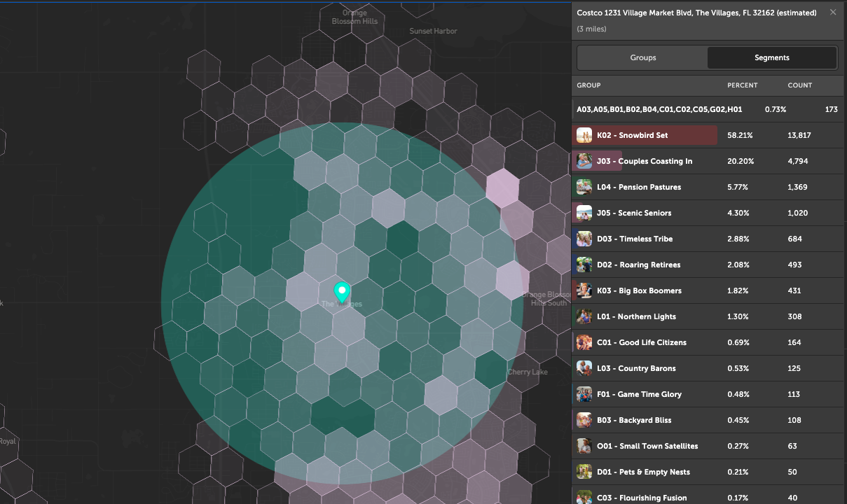Open the K02 Snowbird Set thumbnail
The image size is (847, 504).
pyautogui.click(x=584, y=135)
